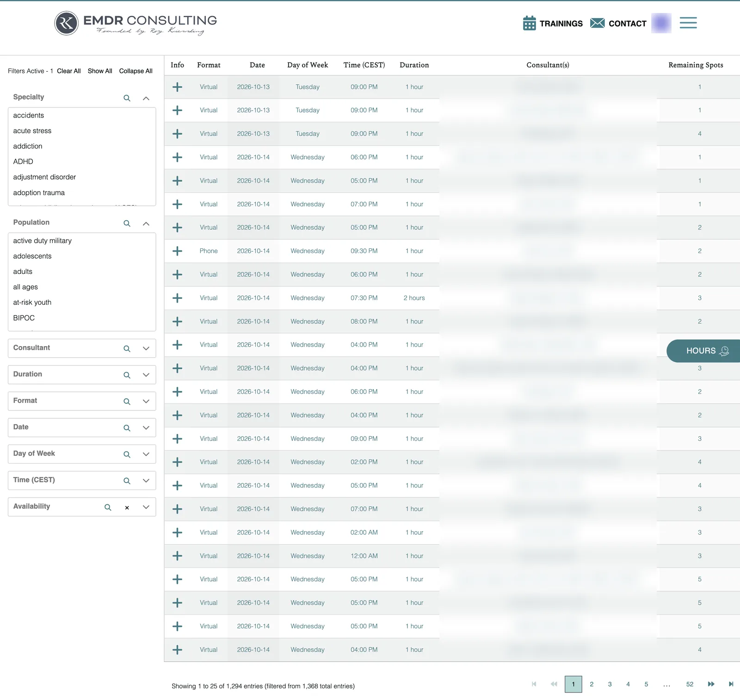
Task: Click the Format filter search icon
Action: coord(127,402)
